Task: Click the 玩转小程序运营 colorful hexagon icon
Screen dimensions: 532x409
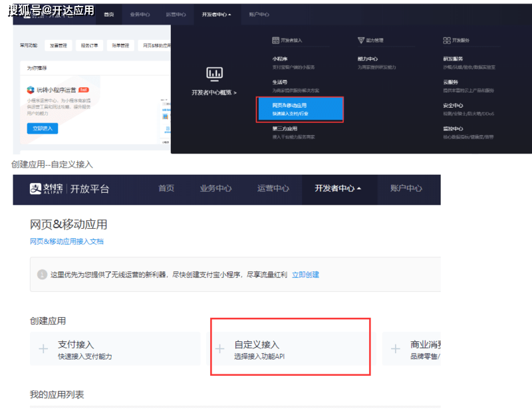Action: coord(31,90)
